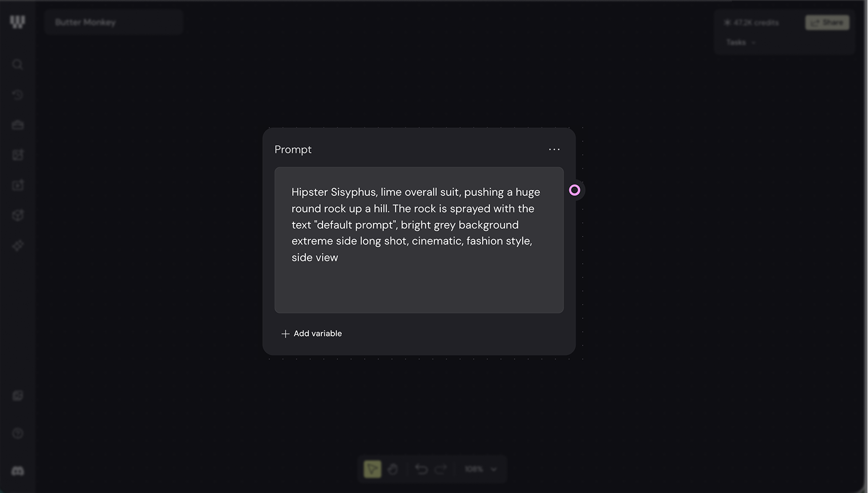Click inside the prompt text area
This screenshot has width=868, height=493.
click(419, 240)
